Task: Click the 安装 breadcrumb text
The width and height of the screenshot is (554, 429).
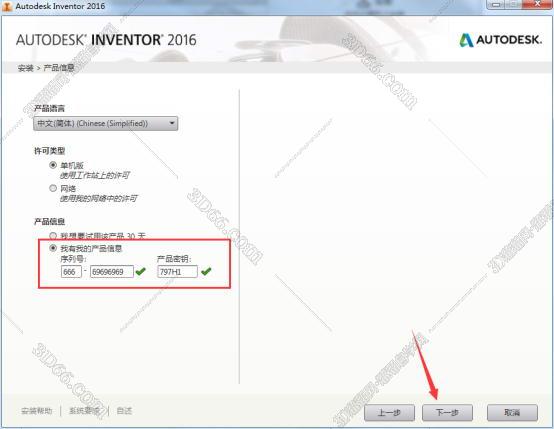Action: pyautogui.click(x=25, y=68)
